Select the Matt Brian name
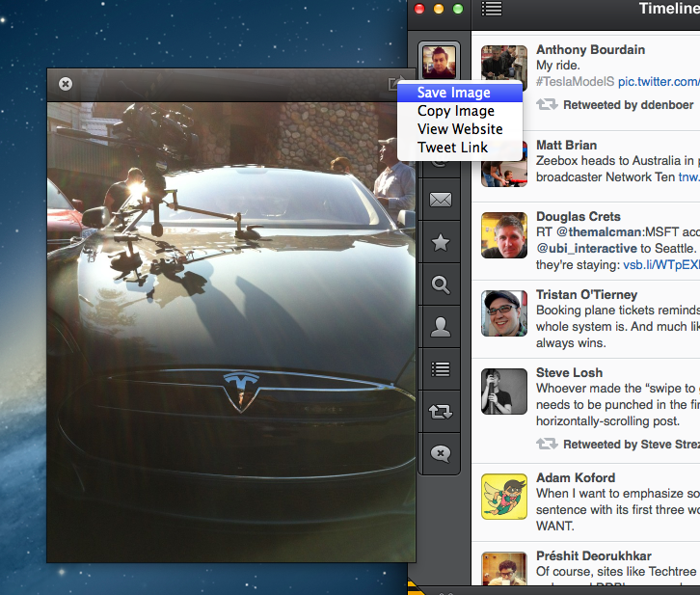Screen dimensions: 700x595 pyautogui.click(x=566, y=145)
